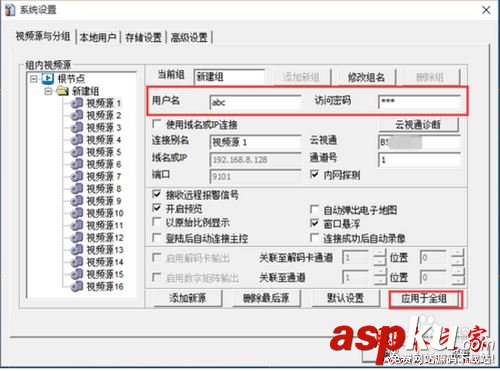
Task: Select 视频源 1 in the tree
Action: point(104,103)
